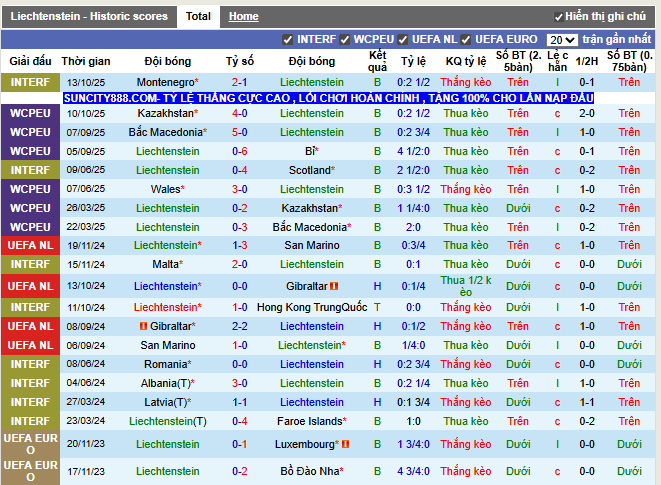Open the 2-1 score for Montenegro vs Liechtenstein
This screenshot has width=661, height=485.
239,82
